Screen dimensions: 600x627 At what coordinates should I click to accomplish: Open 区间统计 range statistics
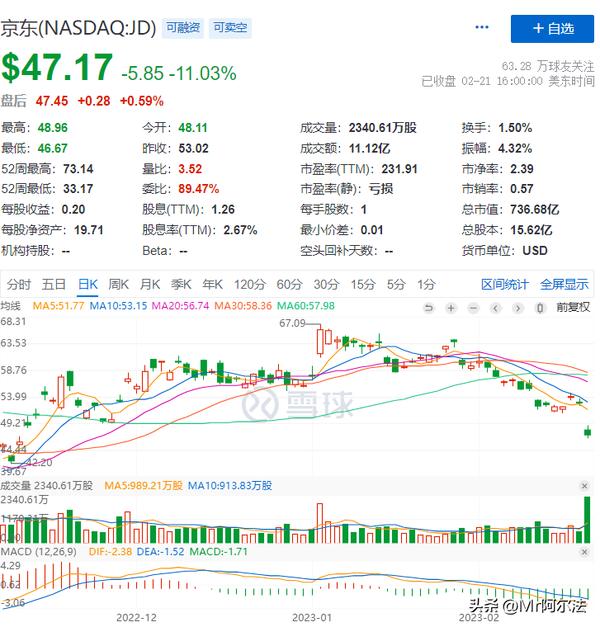click(504, 284)
